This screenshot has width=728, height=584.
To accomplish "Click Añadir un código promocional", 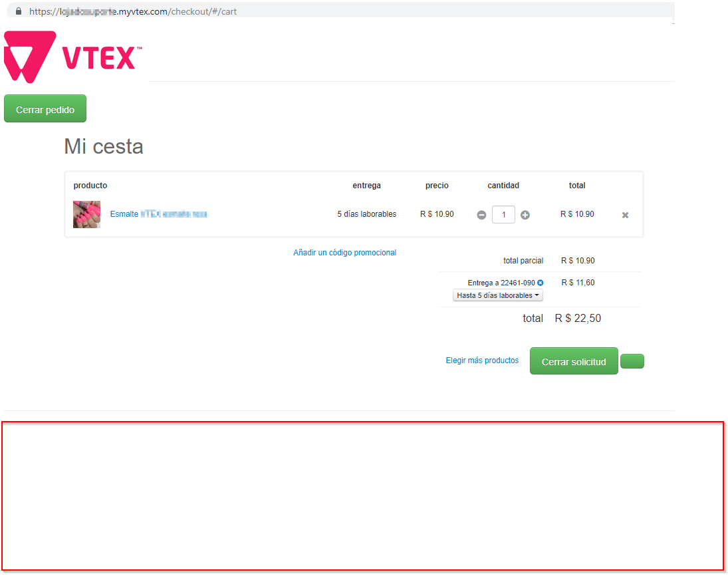I will click(x=344, y=252).
